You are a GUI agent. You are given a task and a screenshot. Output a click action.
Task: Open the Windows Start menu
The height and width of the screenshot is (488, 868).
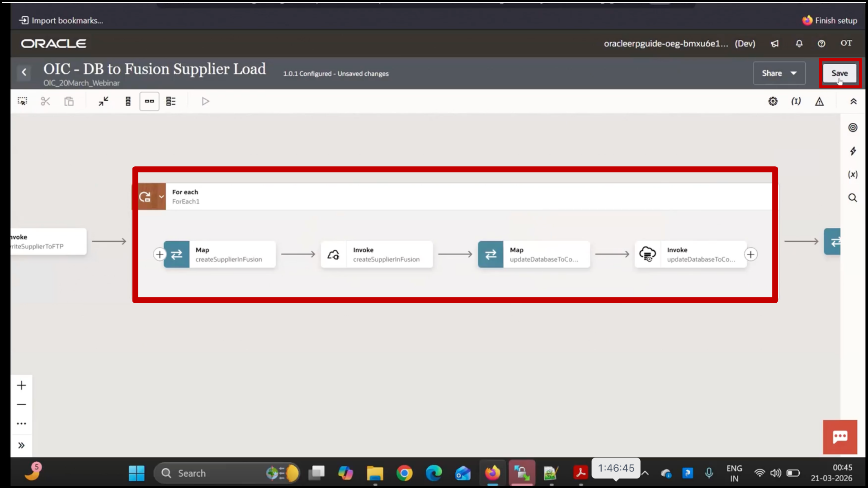(137, 473)
